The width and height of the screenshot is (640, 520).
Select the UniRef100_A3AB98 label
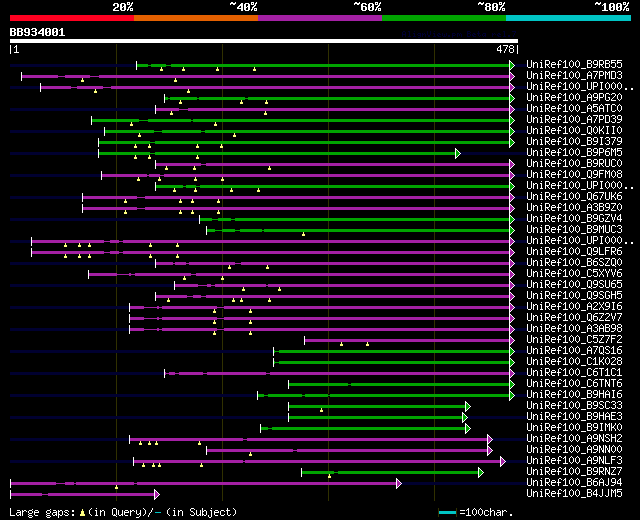(574, 329)
